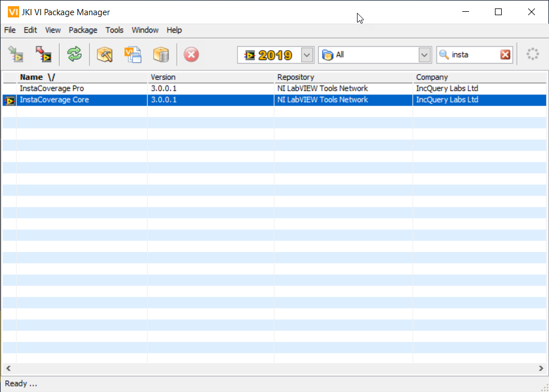Select the InstaCoverage Core row

(x=275, y=100)
